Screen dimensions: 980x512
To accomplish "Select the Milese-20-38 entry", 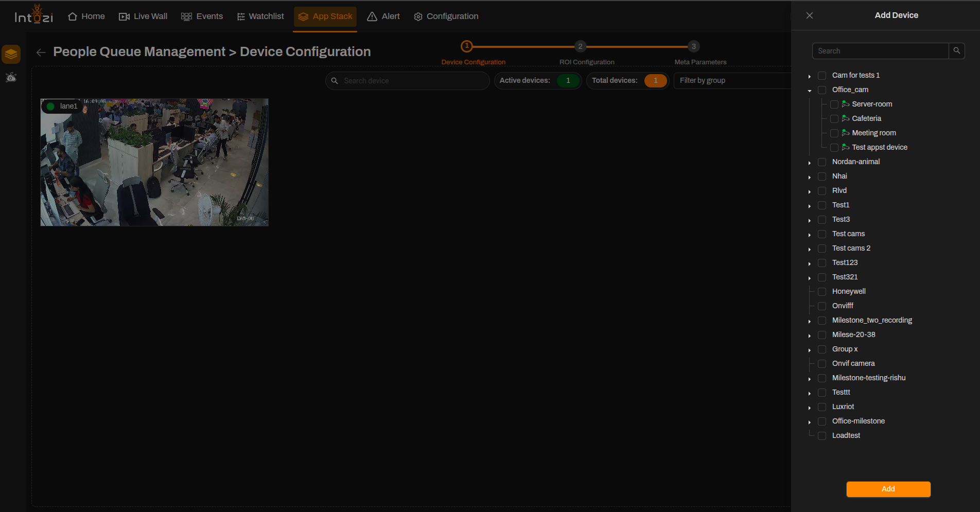I will pyautogui.click(x=854, y=334).
